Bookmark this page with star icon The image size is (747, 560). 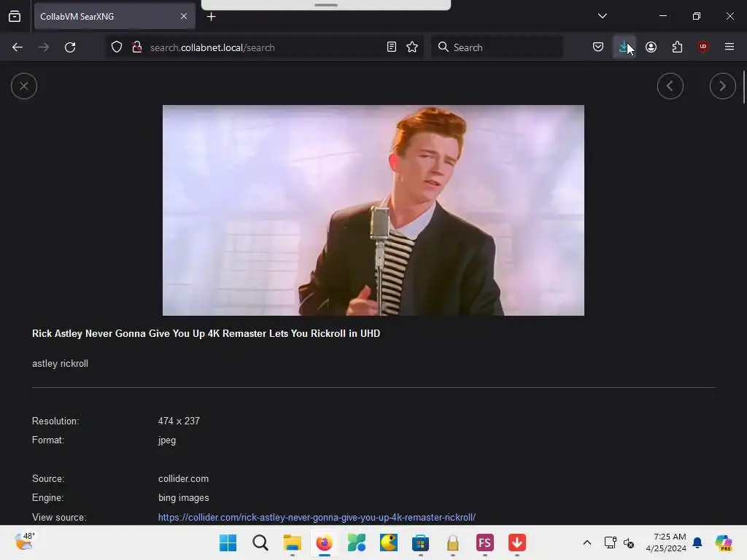click(x=412, y=47)
